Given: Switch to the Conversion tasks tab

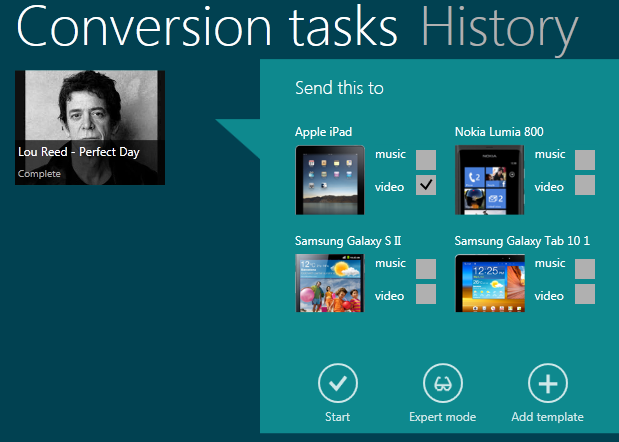Looking at the screenshot, I should pyautogui.click(x=207, y=27).
